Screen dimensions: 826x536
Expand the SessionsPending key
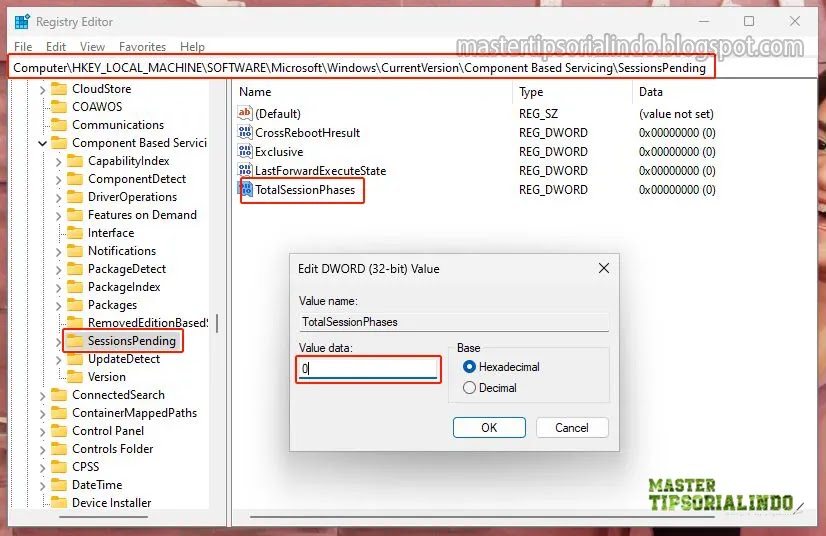pos(58,342)
